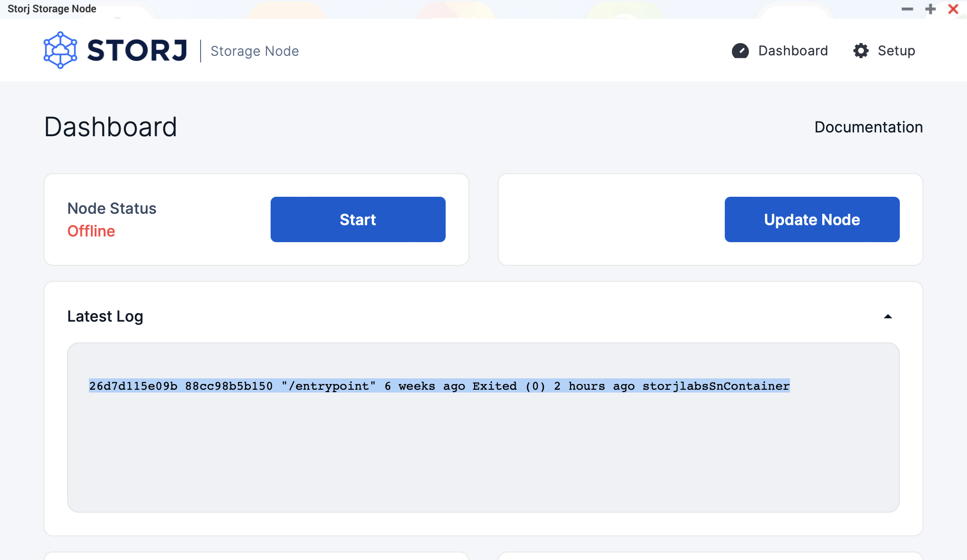967x560 pixels.
Task: Navigate to the Dashboard menu item
Action: pyautogui.click(x=793, y=51)
